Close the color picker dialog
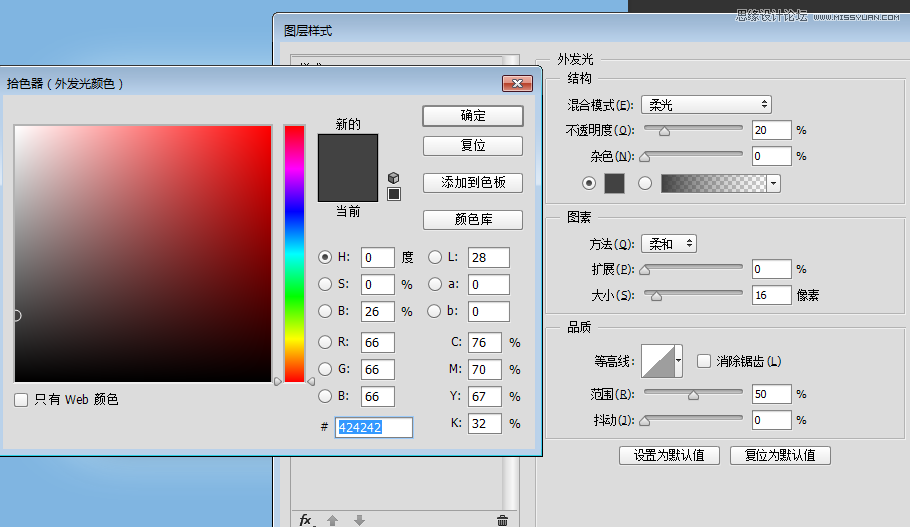The height and width of the screenshot is (527, 910). coord(516,84)
